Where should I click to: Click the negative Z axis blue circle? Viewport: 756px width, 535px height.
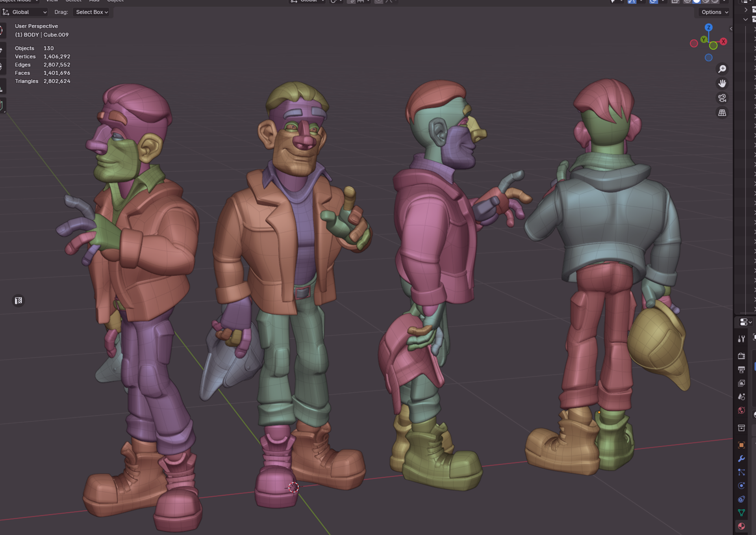pyautogui.click(x=709, y=58)
